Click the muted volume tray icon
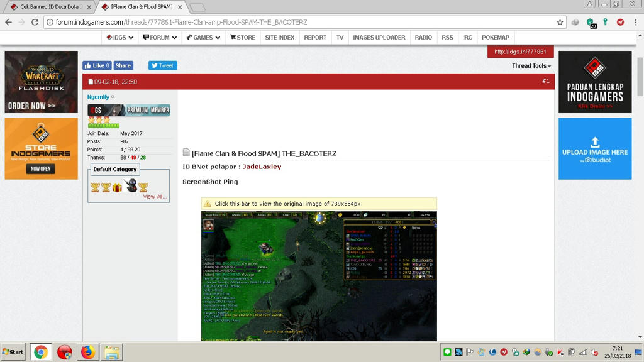Viewport: 644px width, 362px height. pos(594,352)
